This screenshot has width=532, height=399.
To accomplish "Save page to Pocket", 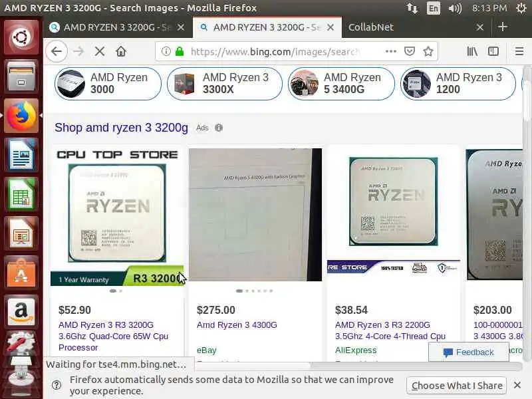I will click(x=410, y=52).
